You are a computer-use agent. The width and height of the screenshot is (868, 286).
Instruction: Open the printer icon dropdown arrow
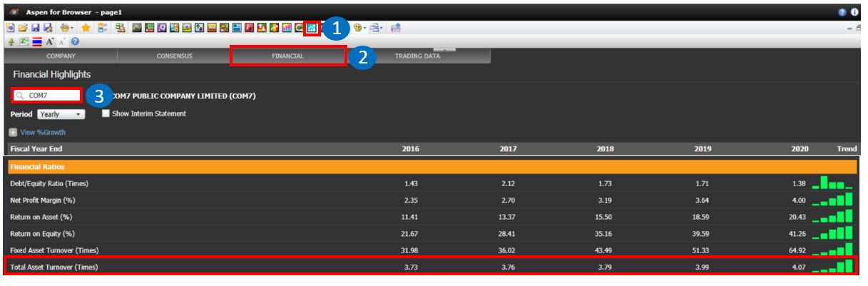[x=73, y=29]
